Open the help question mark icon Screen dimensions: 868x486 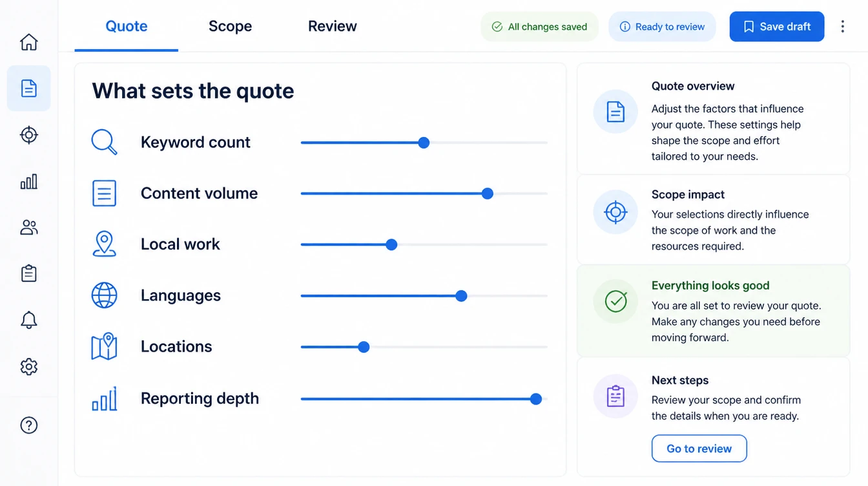[28, 425]
